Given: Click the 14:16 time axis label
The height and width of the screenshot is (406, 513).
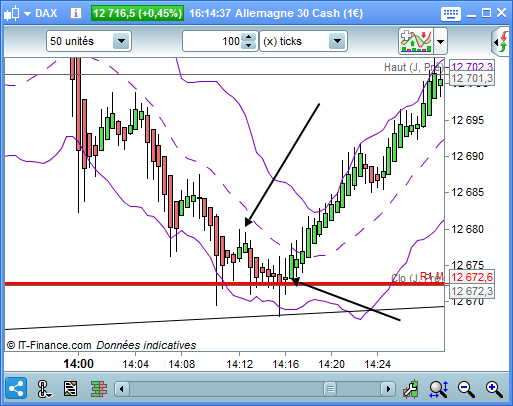Looking at the screenshot, I should tap(286, 364).
